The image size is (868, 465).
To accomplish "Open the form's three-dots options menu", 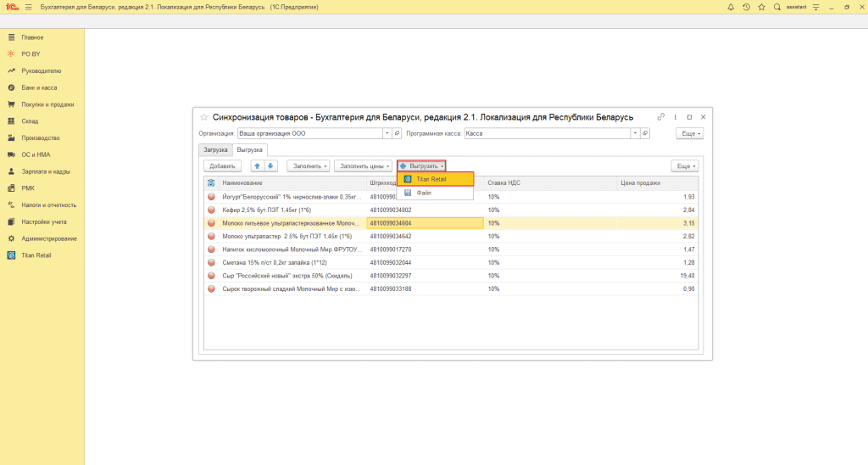I will 676,117.
